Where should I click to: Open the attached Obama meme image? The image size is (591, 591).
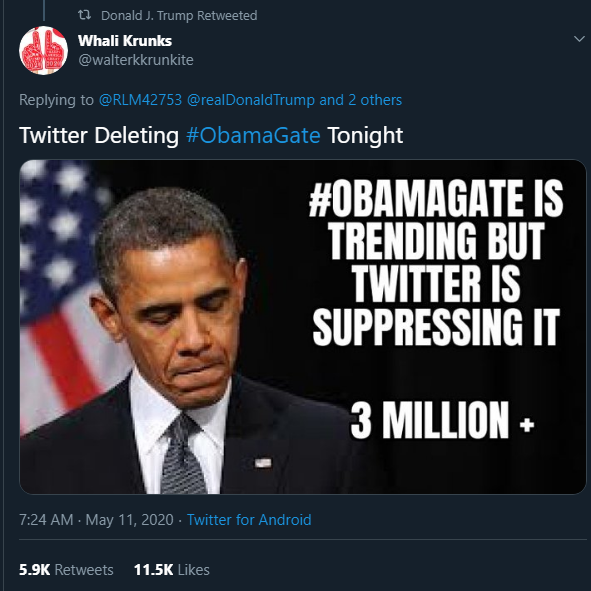coord(303,327)
